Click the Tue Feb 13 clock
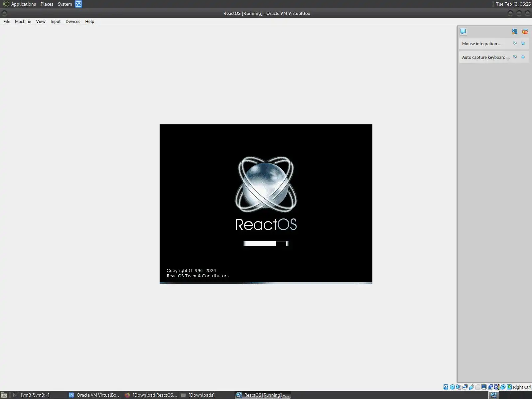 513,4
